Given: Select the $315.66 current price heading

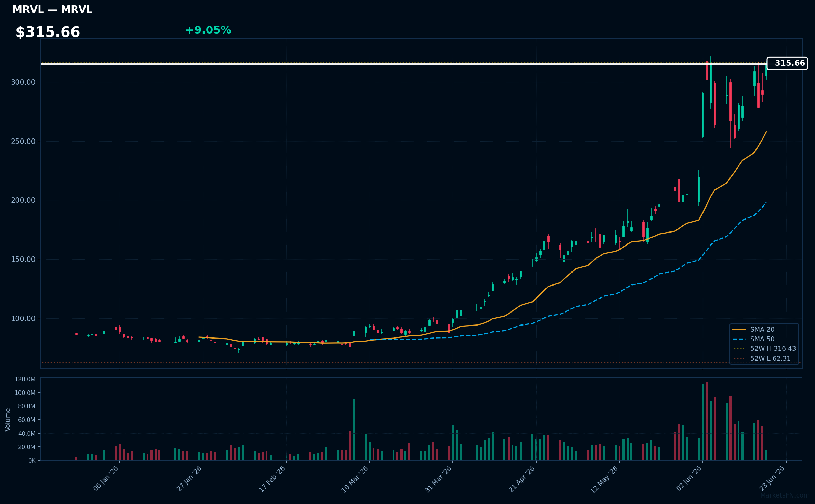Looking at the screenshot, I should [x=48, y=32].
